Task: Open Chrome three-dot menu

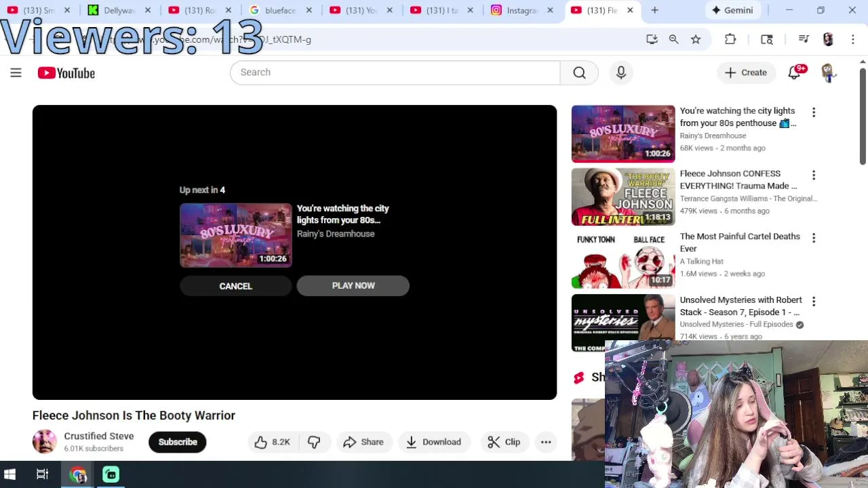Action: (x=852, y=39)
